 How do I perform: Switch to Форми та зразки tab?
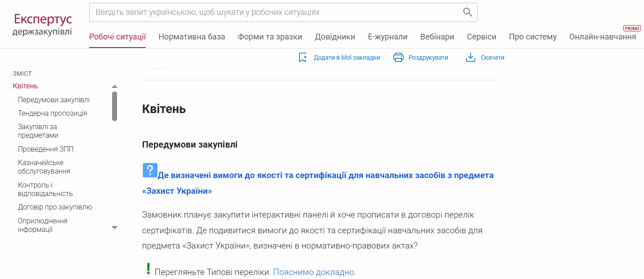pyautogui.click(x=270, y=37)
